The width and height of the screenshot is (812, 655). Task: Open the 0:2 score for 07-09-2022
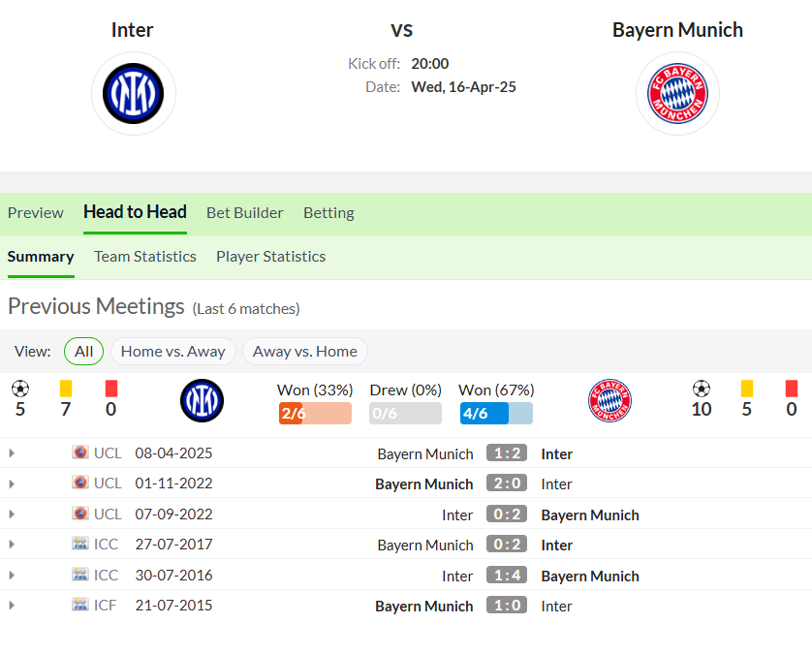(507, 514)
